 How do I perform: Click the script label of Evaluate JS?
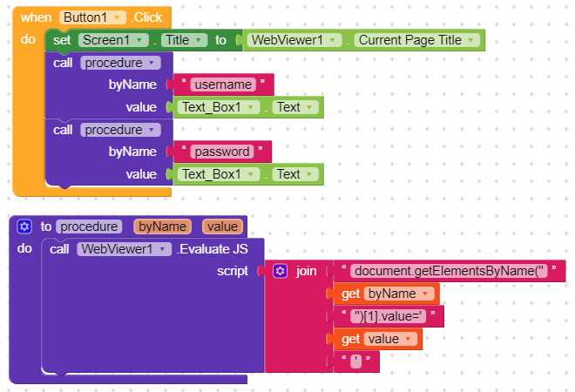(x=233, y=271)
